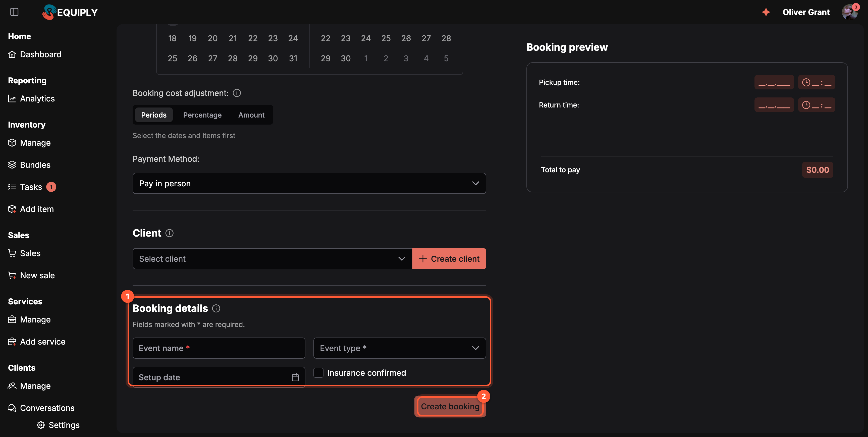Select day 18 in left calendar
This screenshot has height=437, width=868.
coord(173,38)
